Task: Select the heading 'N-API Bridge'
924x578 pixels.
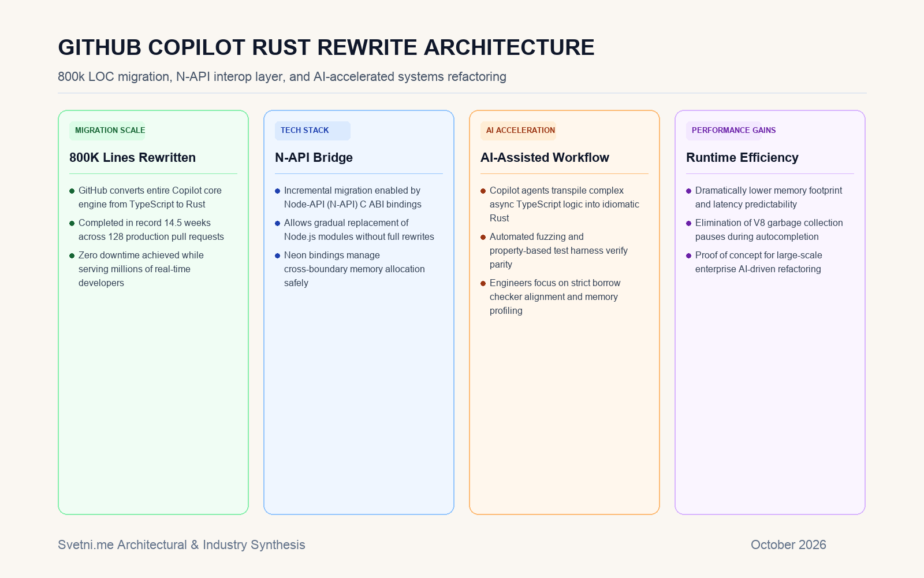Action: [x=314, y=157]
